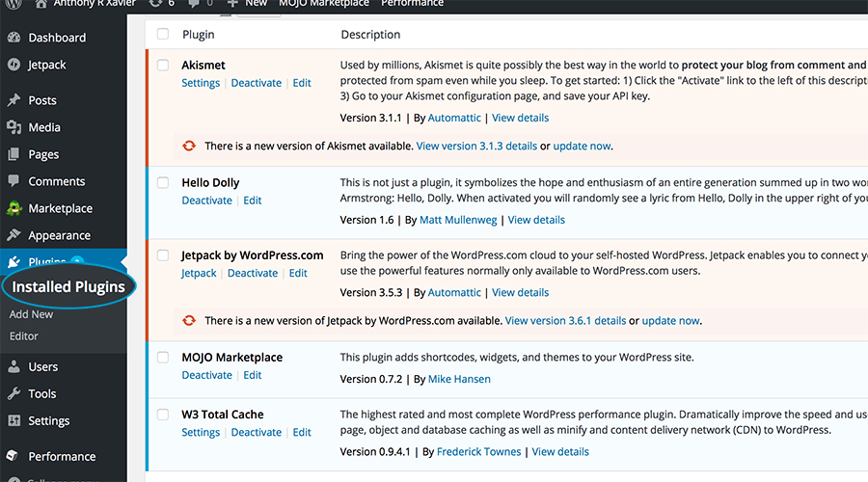Deactivate the Hello Dolly plugin
868x482 pixels.
(207, 200)
